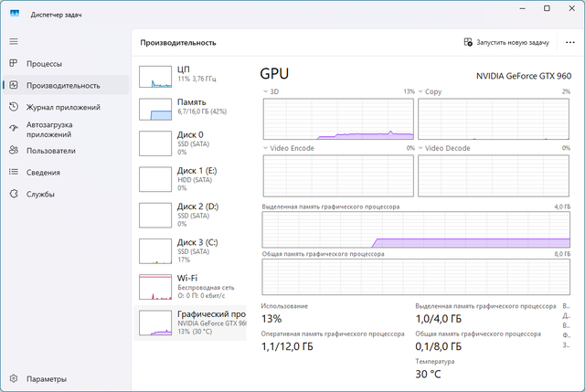The width and height of the screenshot is (585, 392).
Task: Select Графический процессор GTX 960 entry
Action: tap(190, 323)
